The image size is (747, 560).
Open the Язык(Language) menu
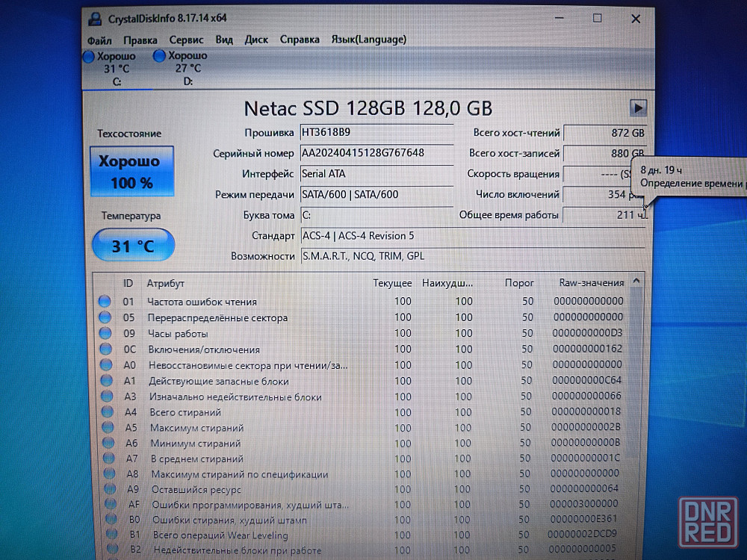click(369, 40)
